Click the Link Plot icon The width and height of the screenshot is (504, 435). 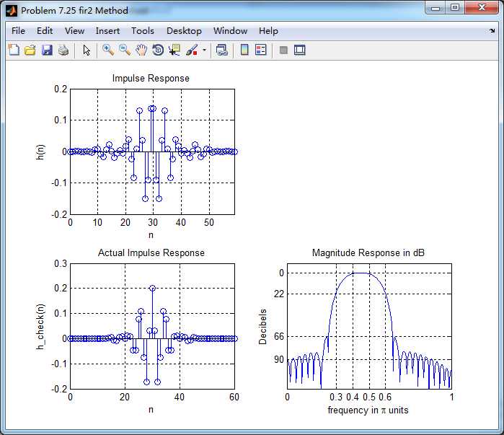click(222, 50)
